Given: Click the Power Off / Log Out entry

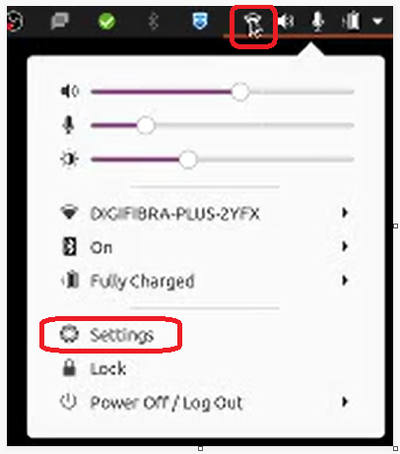Looking at the screenshot, I should click(166, 403).
